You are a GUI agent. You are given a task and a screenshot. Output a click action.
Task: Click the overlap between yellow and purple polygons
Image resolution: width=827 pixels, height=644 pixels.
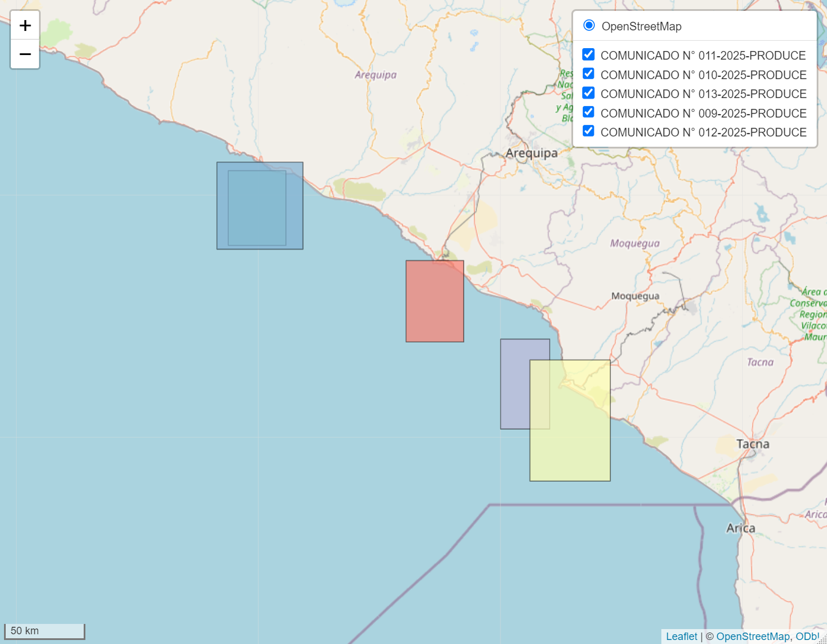[539, 395]
